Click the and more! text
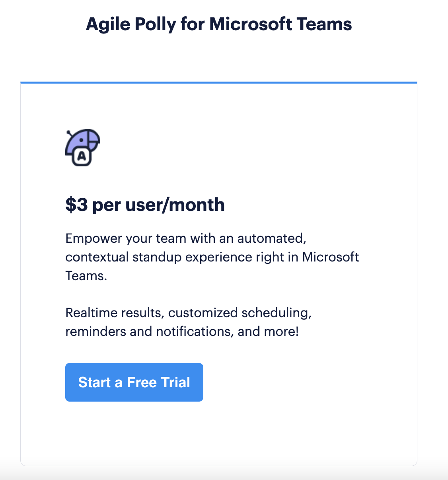 click(x=268, y=331)
